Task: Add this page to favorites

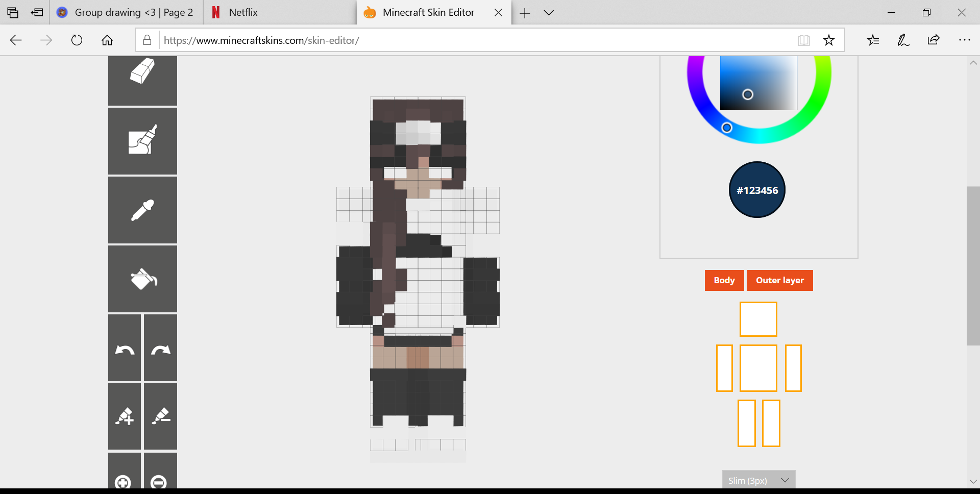Action: [x=829, y=40]
